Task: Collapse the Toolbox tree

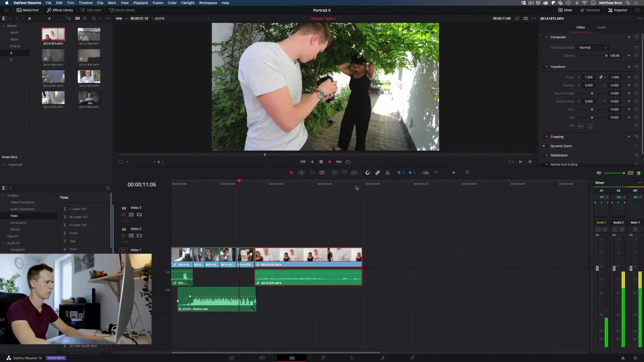Action: click(x=4, y=195)
